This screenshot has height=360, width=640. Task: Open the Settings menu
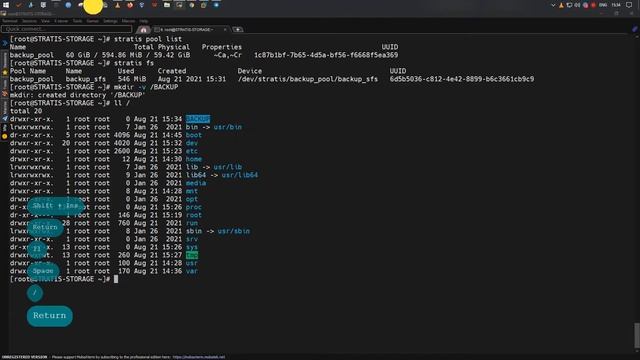(110, 21)
